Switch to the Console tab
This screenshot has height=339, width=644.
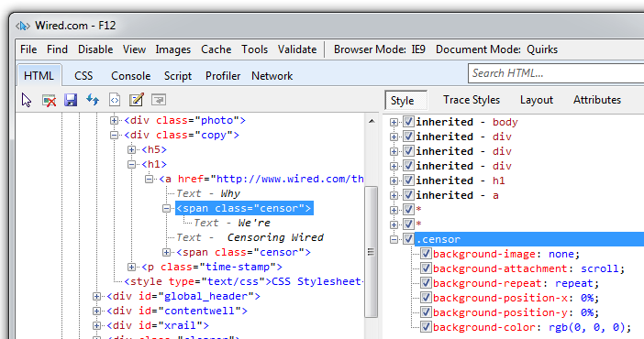[x=130, y=76]
